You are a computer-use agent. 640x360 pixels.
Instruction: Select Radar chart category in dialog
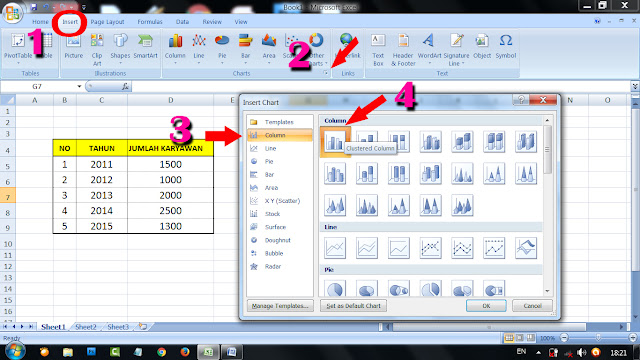coord(280,267)
